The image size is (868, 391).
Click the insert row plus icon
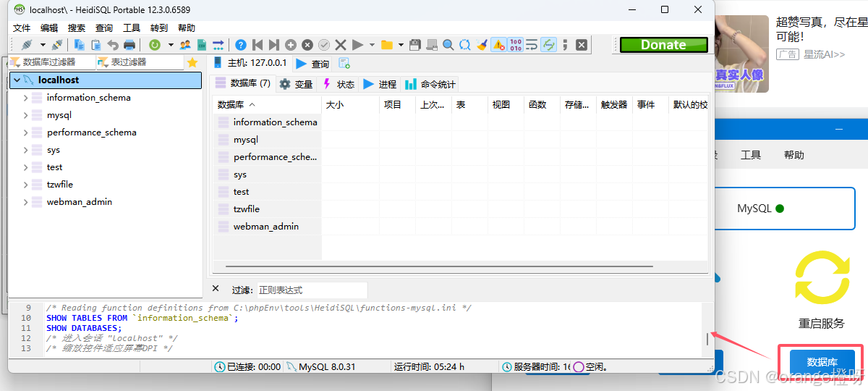coord(291,45)
